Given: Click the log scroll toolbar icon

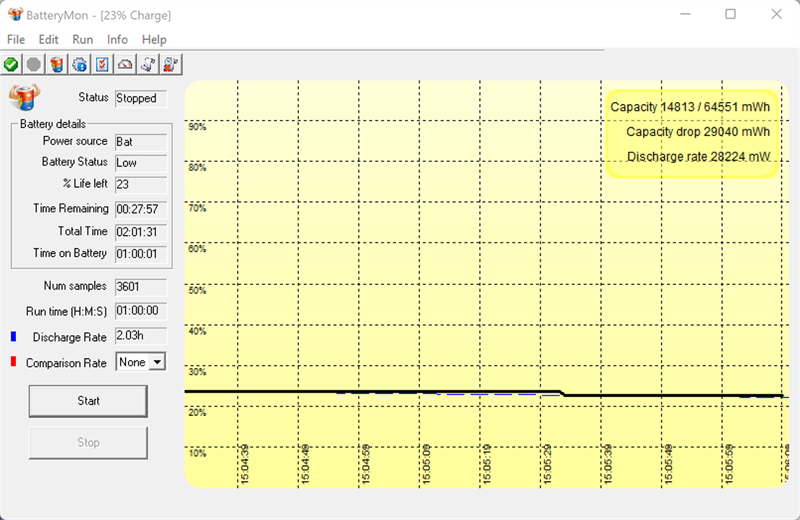Looking at the screenshot, I should coord(148,64).
